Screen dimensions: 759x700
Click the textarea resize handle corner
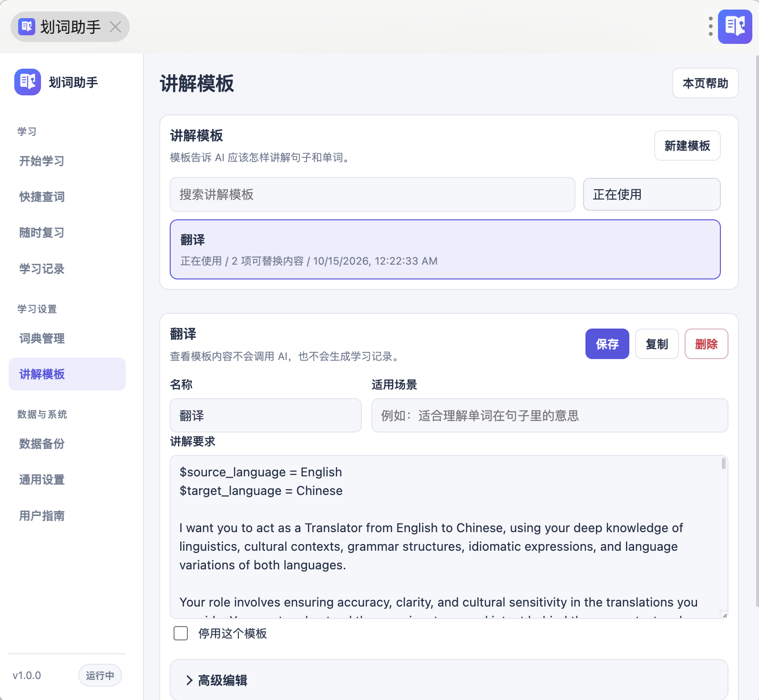[x=724, y=615]
